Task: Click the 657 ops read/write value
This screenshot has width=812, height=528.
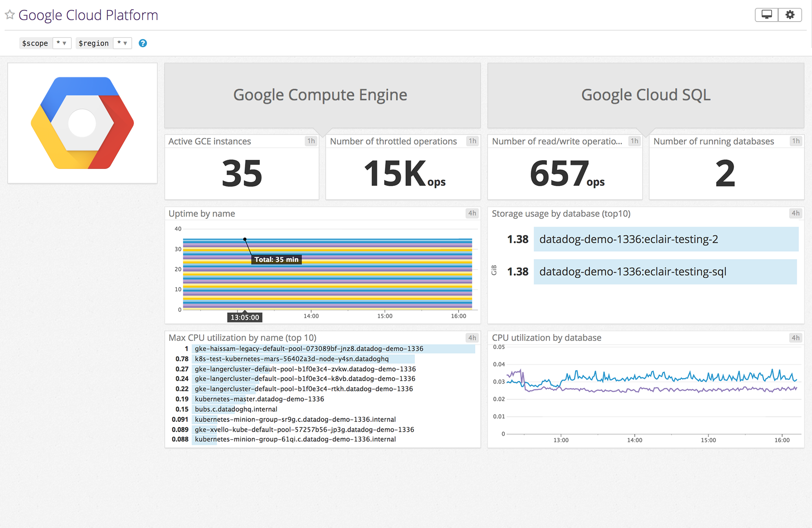Action: pyautogui.click(x=567, y=173)
